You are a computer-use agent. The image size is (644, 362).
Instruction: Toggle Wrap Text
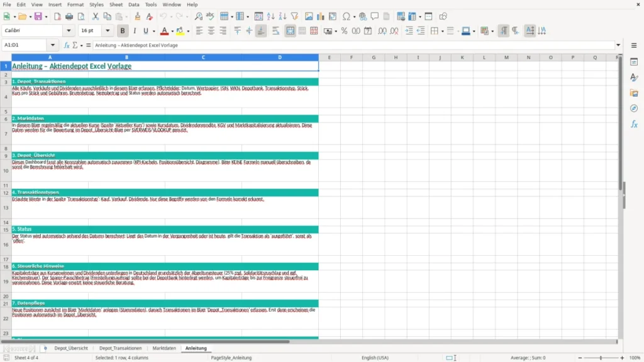coord(275,31)
